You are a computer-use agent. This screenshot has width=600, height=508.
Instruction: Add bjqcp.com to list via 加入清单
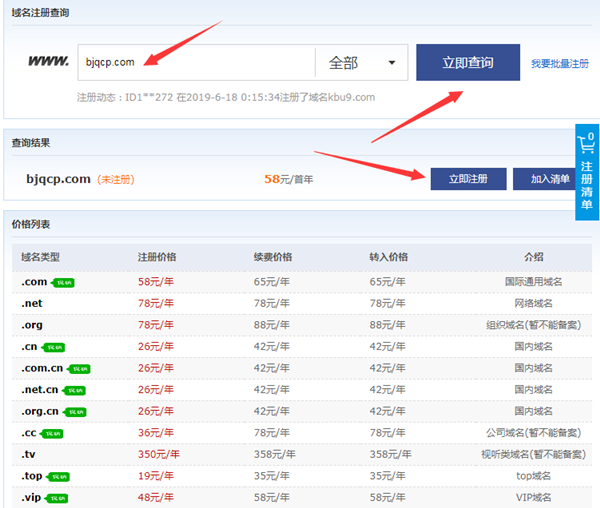545,179
